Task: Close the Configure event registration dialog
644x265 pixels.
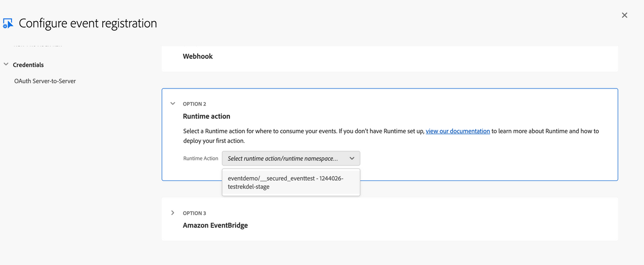Action: tap(624, 15)
